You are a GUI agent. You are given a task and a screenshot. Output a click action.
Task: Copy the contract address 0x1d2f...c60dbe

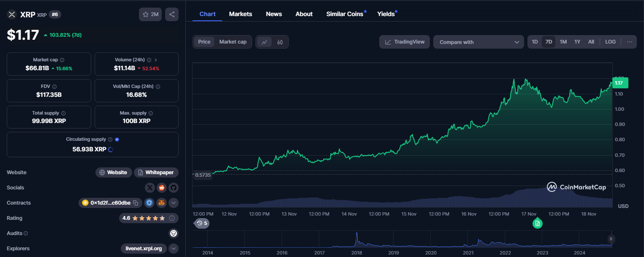tap(136, 203)
